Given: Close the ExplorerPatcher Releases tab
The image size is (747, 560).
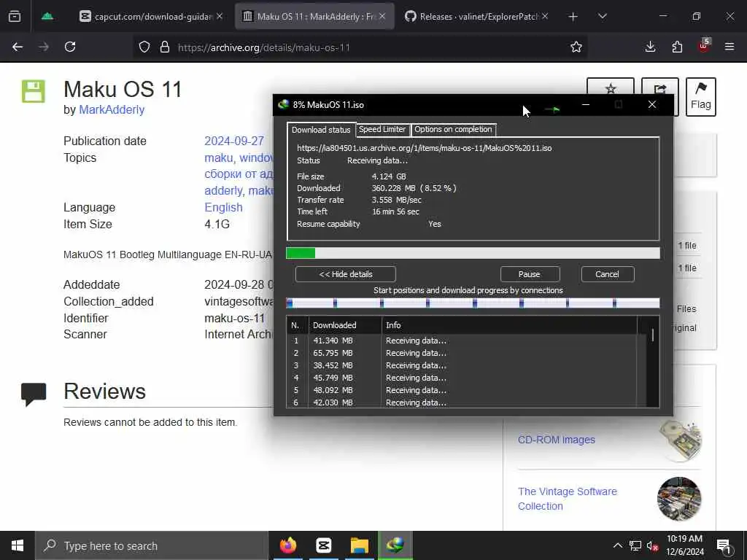Looking at the screenshot, I should point(545,16).
